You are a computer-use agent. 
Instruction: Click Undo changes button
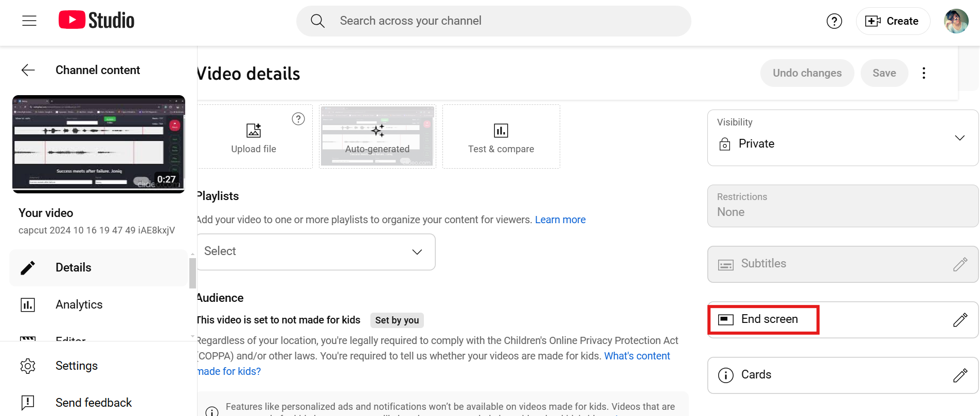[x=807, y=73]
